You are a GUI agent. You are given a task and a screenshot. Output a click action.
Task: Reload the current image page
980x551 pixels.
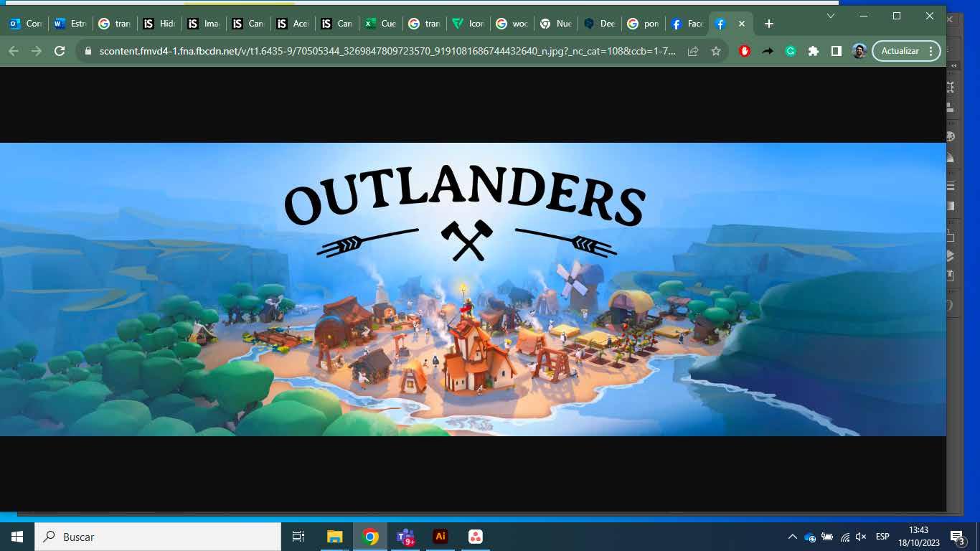[60, 51]
